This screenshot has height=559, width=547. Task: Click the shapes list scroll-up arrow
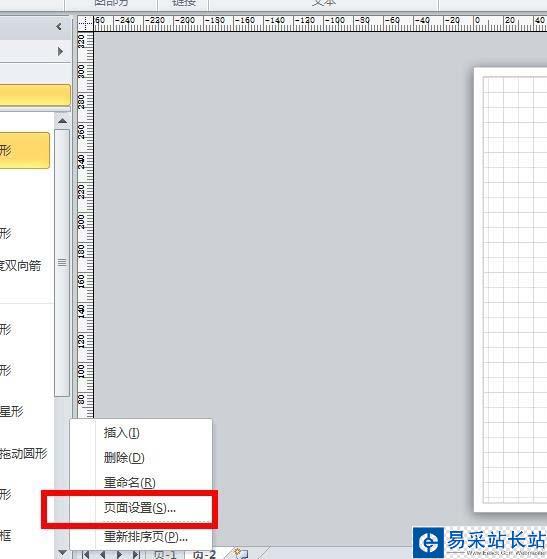(62, 121)
